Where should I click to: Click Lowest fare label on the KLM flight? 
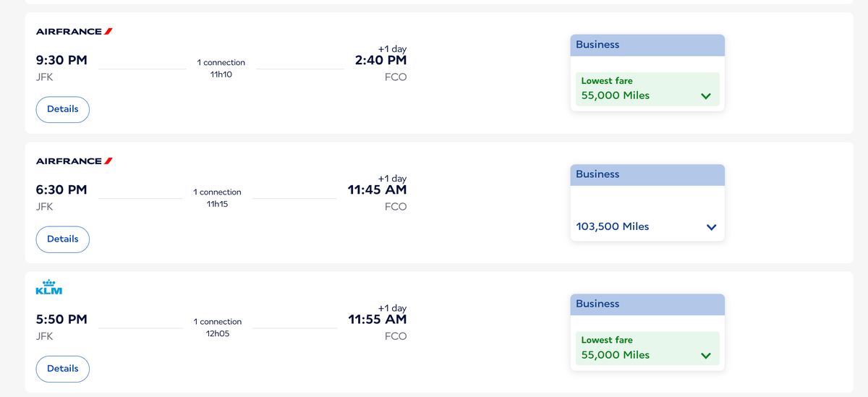point(607,340)
